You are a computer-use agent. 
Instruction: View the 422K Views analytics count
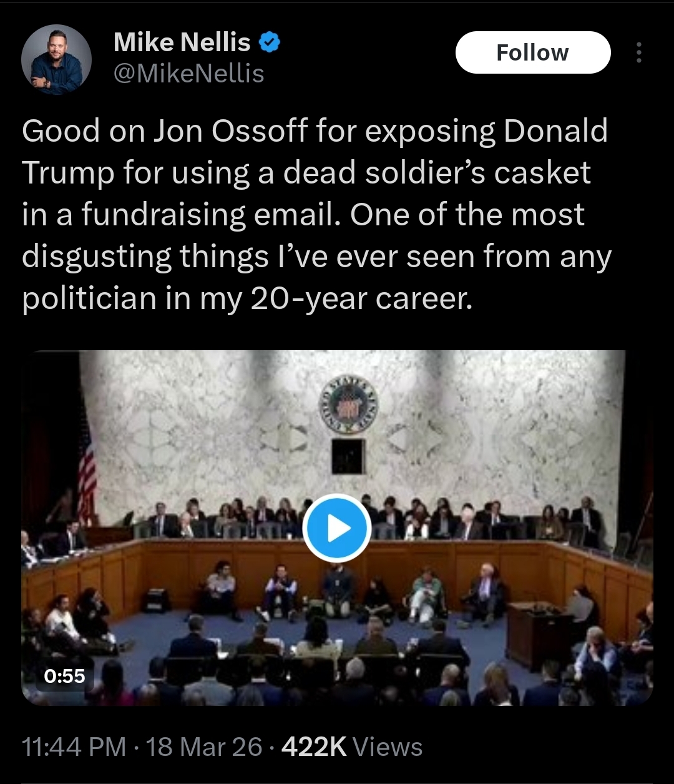tap(352, 747)
